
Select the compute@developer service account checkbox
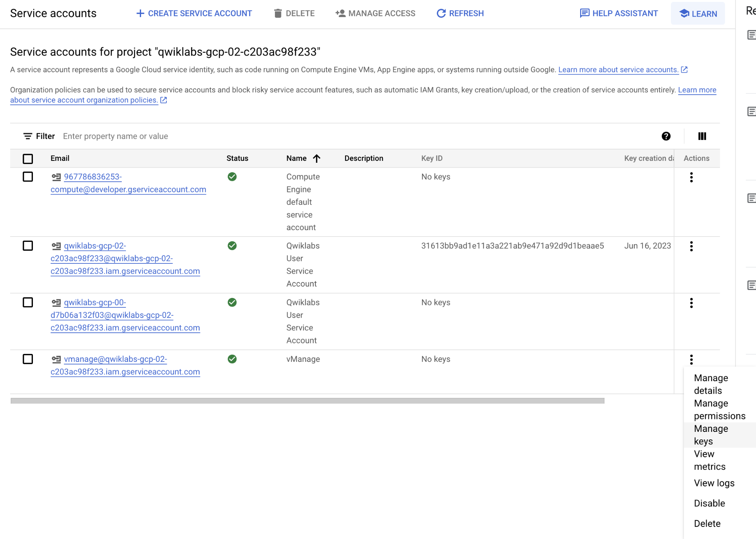point(28,177)
